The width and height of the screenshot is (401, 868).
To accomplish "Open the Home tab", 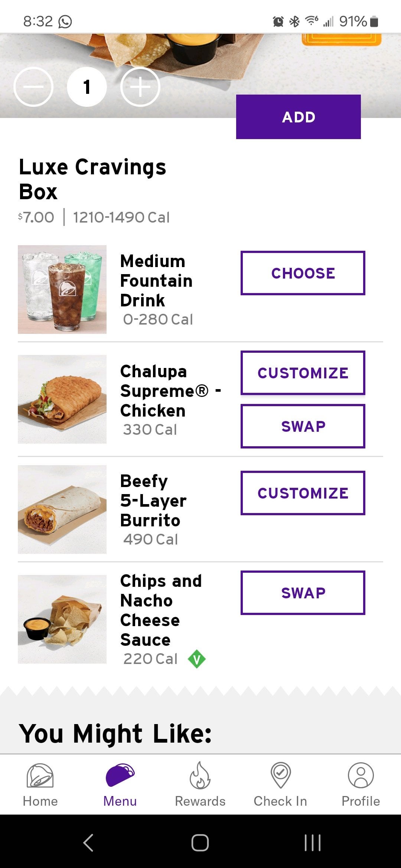I will coord(40,785).
